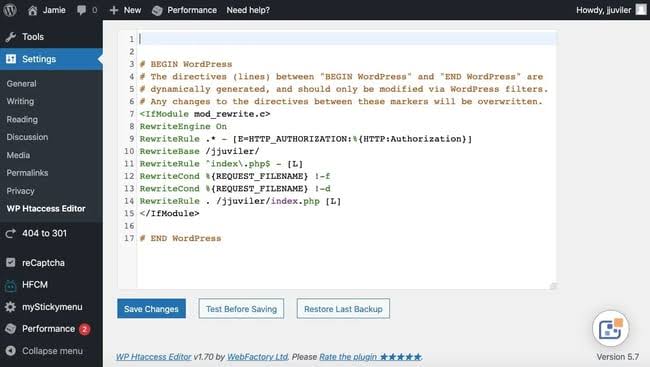Go to Writing settings
The height and width of the screenshot is (367, 650).
coord(20,101)
